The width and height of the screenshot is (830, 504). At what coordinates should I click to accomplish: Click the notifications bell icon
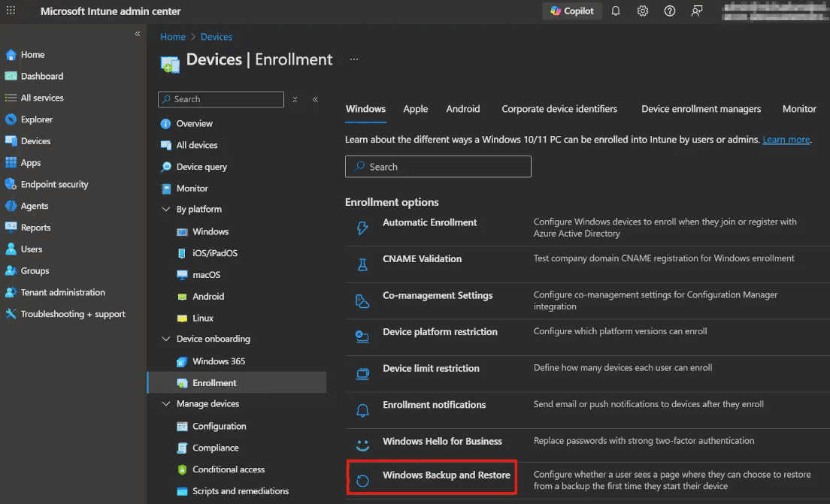(616, 11)
